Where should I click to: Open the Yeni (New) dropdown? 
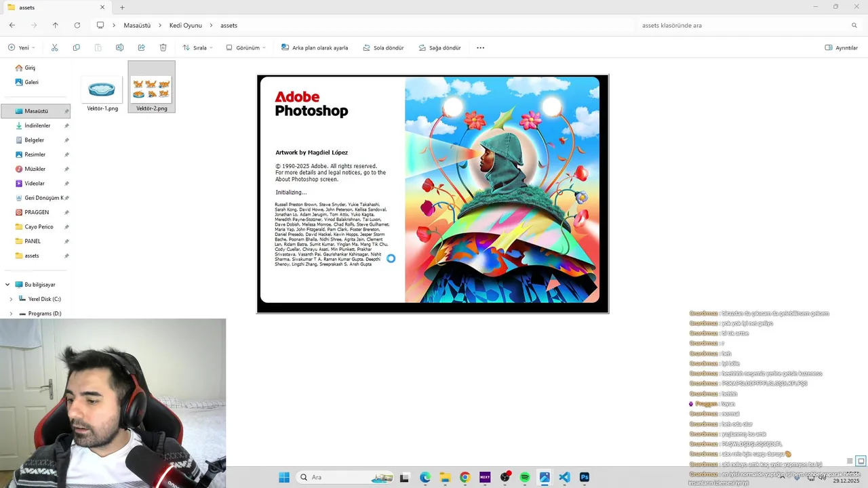click(22, 48)
